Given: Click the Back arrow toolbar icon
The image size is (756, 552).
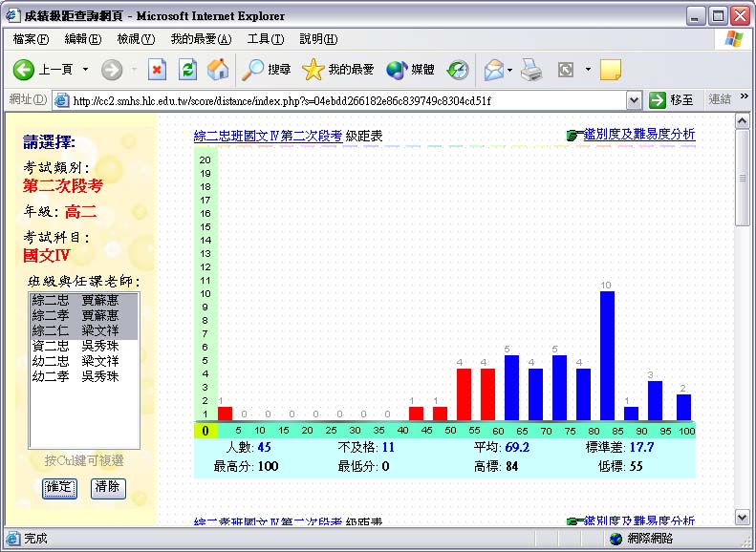Looking at the screenshot, I should (24, 70).
